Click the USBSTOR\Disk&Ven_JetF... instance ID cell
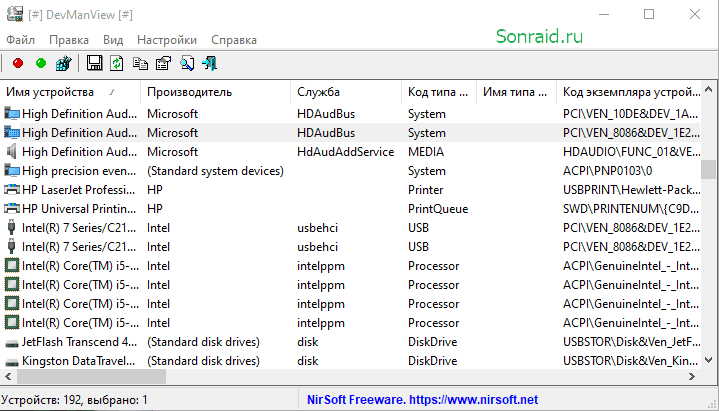 click(x=631, y=342)
